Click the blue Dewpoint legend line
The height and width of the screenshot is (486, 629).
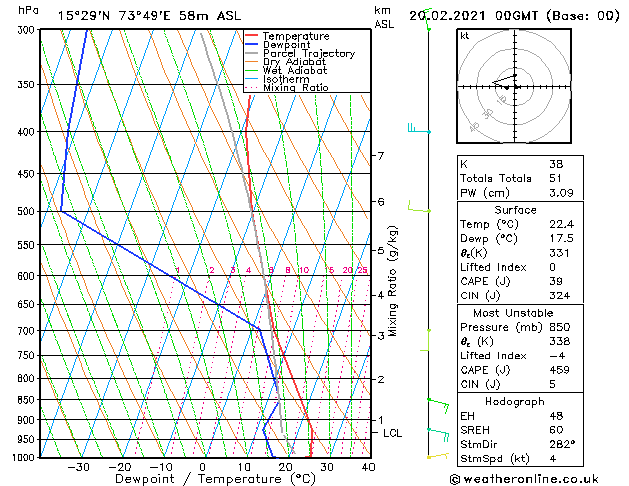[252, 45]
